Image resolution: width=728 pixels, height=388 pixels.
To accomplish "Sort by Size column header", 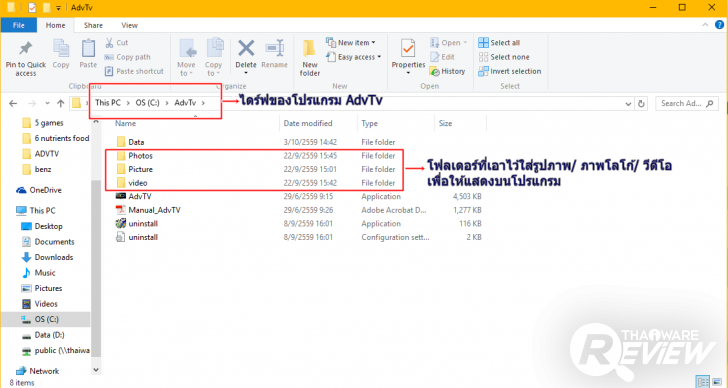I will [x=445, y=123].
